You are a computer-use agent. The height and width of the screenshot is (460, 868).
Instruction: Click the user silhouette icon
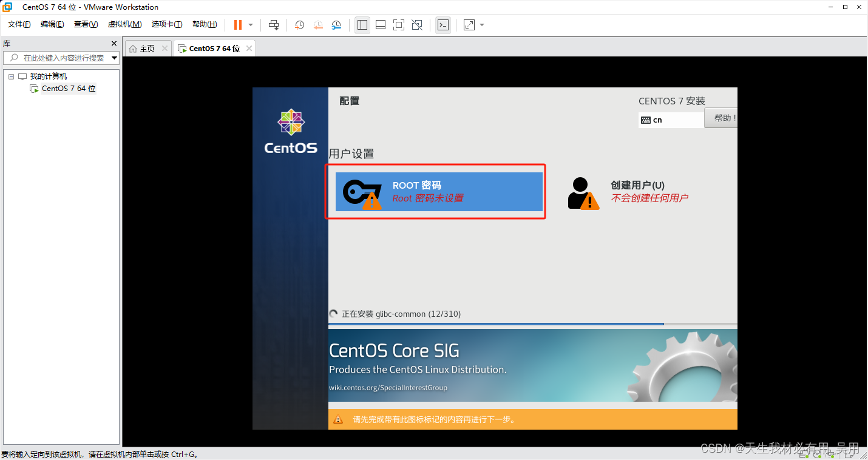pyautogui.click(x=583, y=193)
